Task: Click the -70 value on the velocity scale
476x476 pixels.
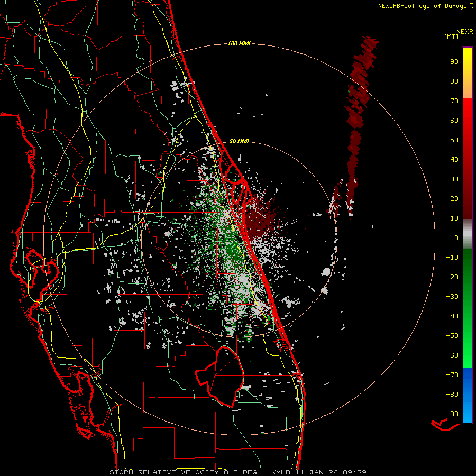Action: click(x=452, y=375)
